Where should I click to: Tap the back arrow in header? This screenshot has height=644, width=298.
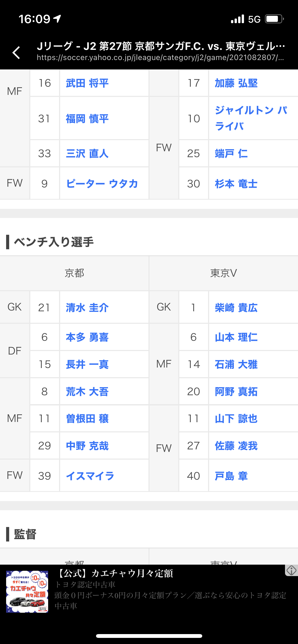point(16,53)
